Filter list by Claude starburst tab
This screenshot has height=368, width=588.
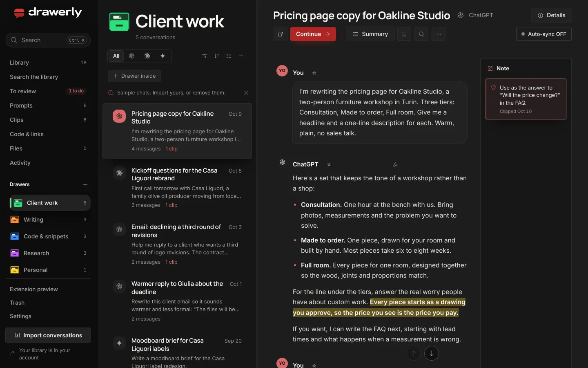coord(147,56)
